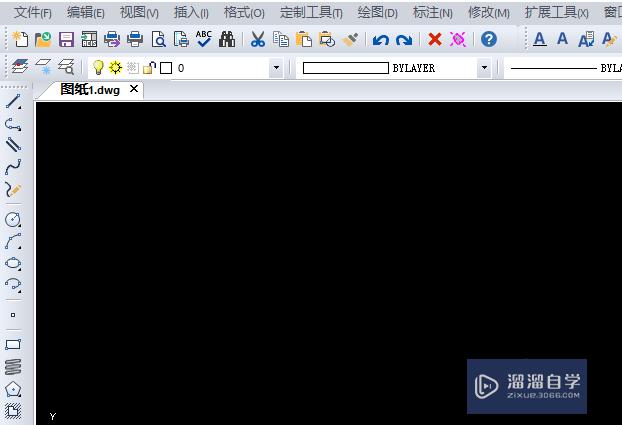Viewport: 622px width, 425px height.
Task: Redo the last undone action
Action: coord(404,40)
